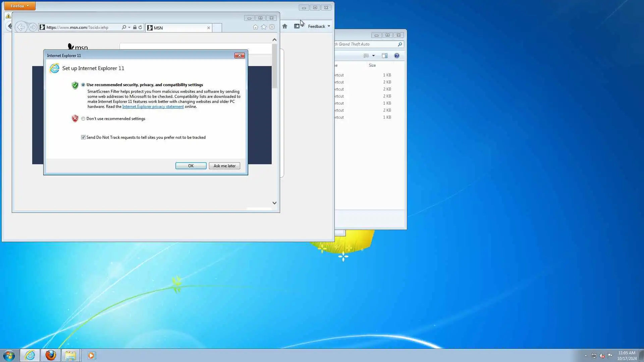The height and width of the screenshot is (362, 644).
Task: Select Use recommended settings radio button
Action: 83,85
